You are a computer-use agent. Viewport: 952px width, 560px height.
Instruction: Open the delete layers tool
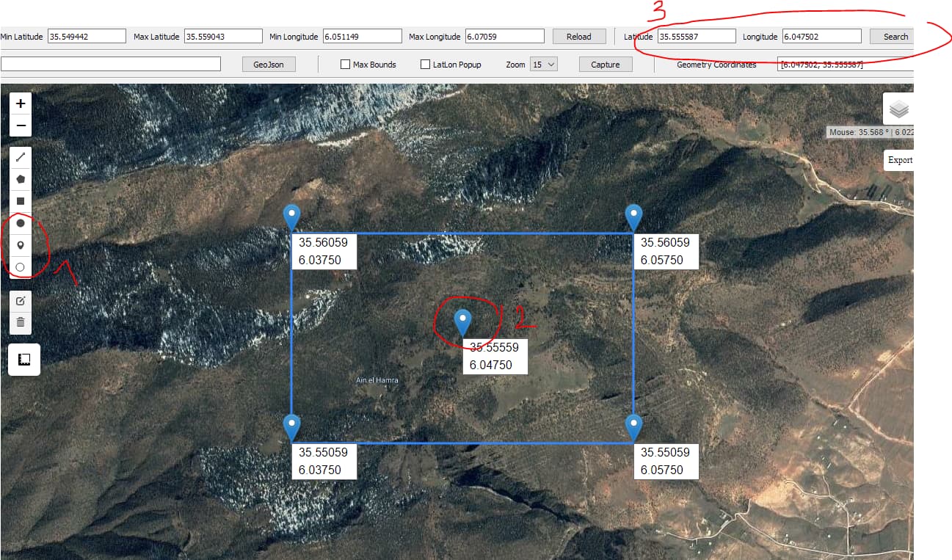point(21,321)
